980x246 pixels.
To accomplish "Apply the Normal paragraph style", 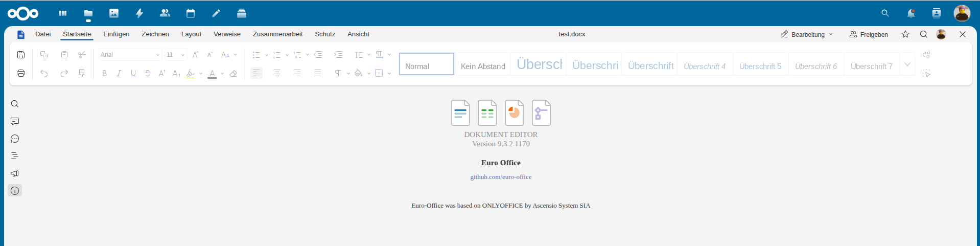I will pos(427,64).
